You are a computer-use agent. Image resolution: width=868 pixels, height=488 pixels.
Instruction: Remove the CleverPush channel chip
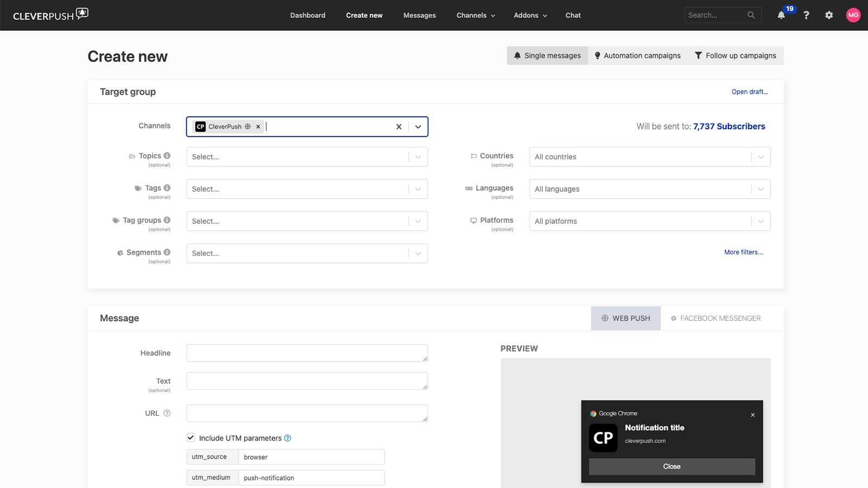pyautogui.click(x=258, y=126)
